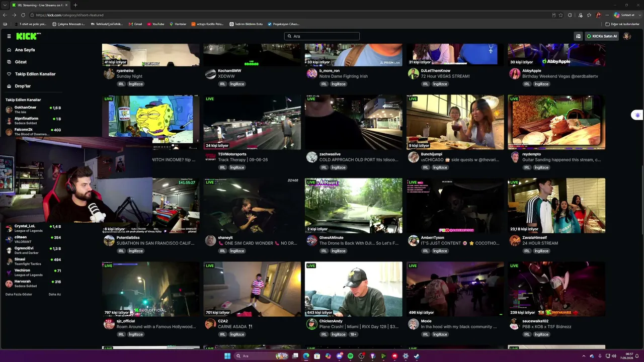Open the browser tab list dropdown
Image resolution: width=644 pixels, height=362 pixels.
[x=5, y=5]
